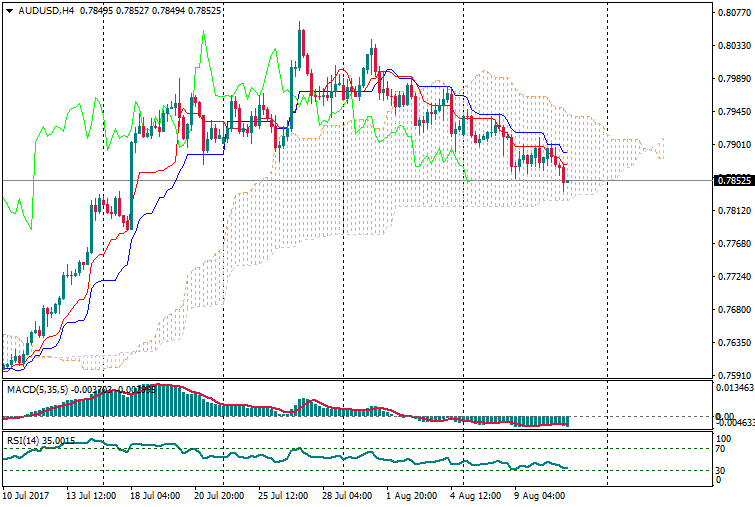Click the latest red candle at the price line
Image resolution: width=755 pixels, height=507 pixels.
click(x=565, y=174)
